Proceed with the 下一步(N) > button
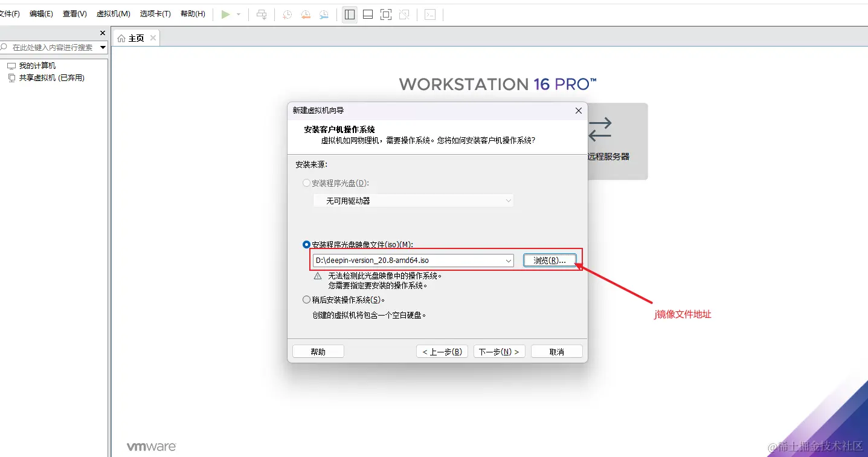Screen dimensions: 868x457 [500, 352]
